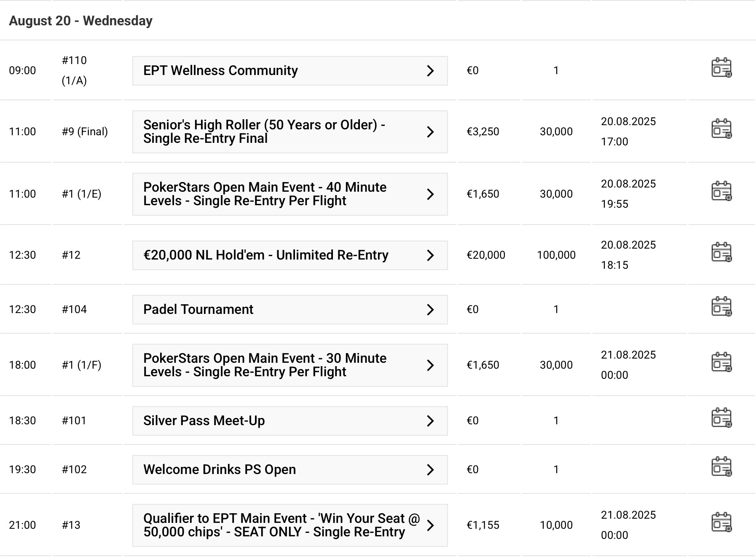
Task: Add EPT Wellness Community to calendar
Action: (721, 68)
